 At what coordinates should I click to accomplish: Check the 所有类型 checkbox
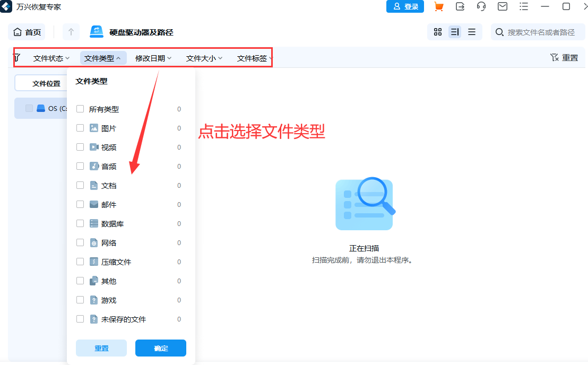click(x=80, y=108)
